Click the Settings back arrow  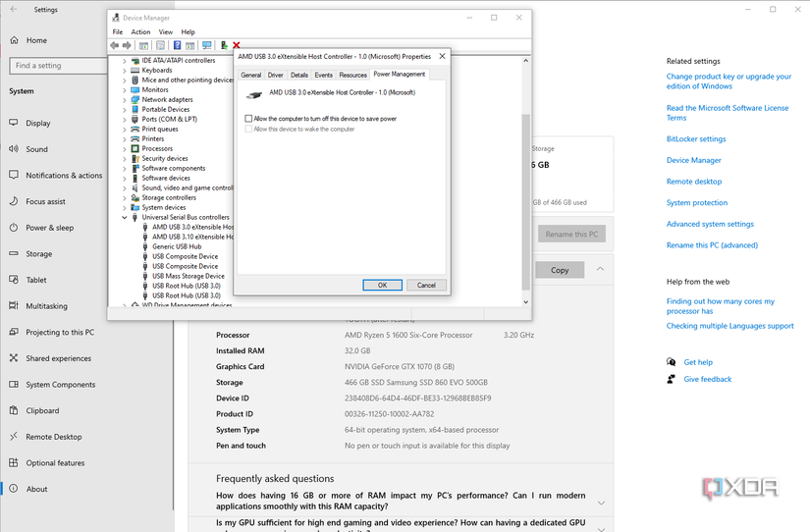pyautogui.click(x=14, y=9)
